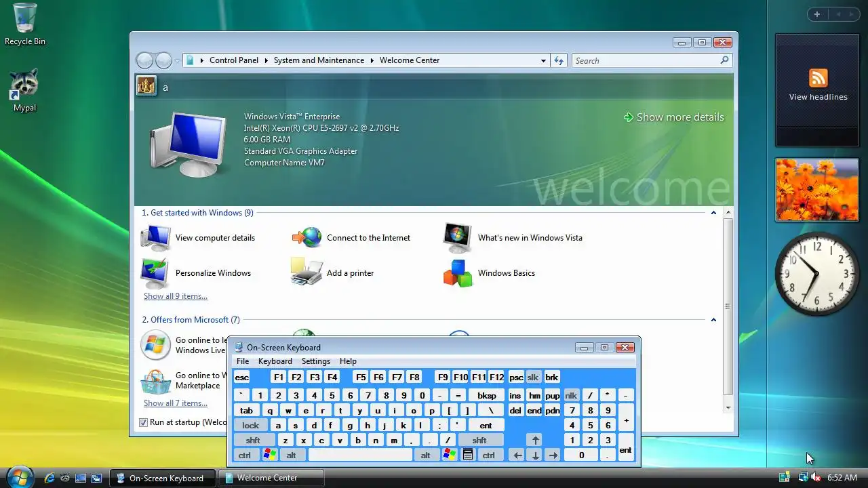Click the right arrow key on On-Screen Keyboard
Screen dimensions: 868x488
click(553, 455)
